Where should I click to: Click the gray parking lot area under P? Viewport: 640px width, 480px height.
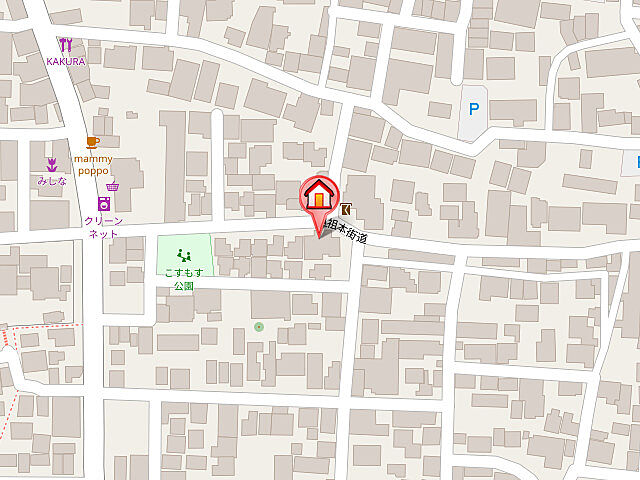473,113
